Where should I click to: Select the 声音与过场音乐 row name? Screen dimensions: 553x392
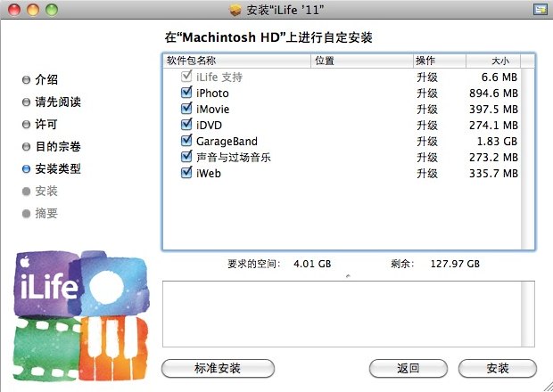pos(234,157)
